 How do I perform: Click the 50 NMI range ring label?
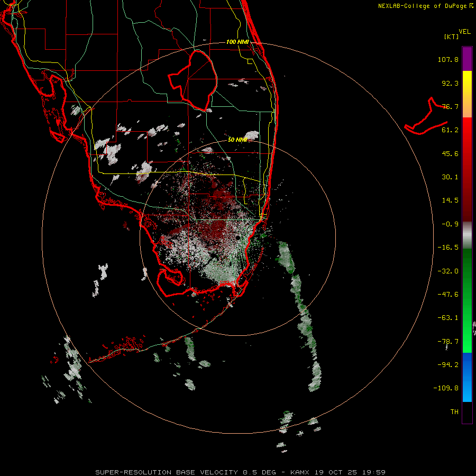[237, 140]
